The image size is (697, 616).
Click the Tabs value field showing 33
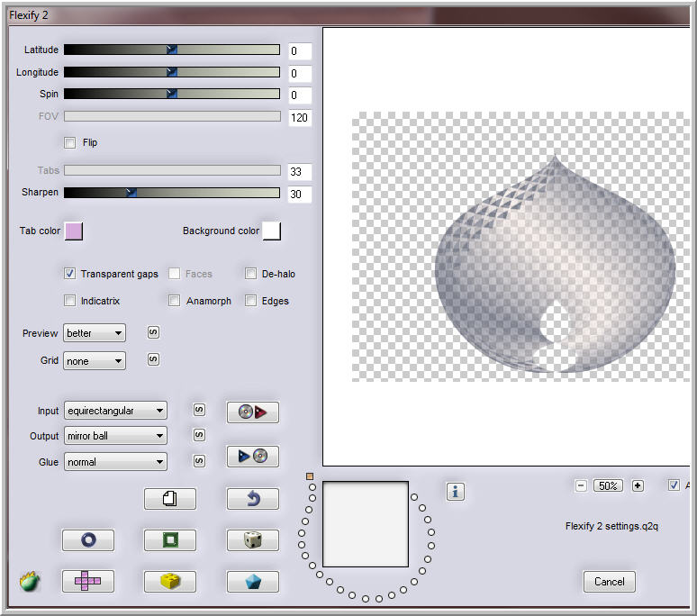(300, 171)
